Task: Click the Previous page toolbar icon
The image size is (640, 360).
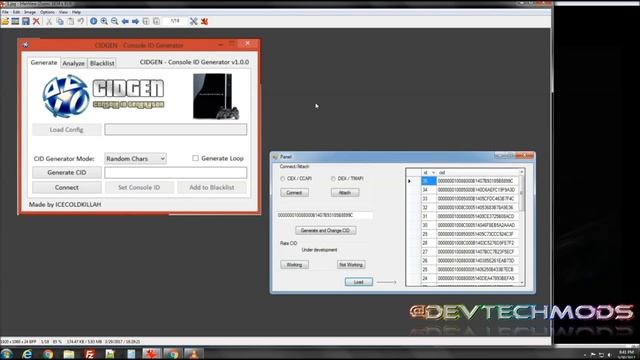Action: (x=146, y=21)
